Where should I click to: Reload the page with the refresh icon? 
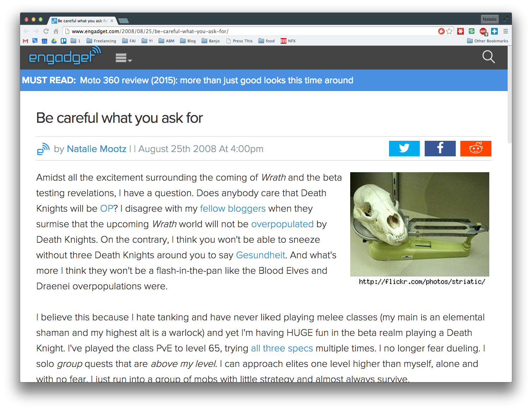coord(46,31)
